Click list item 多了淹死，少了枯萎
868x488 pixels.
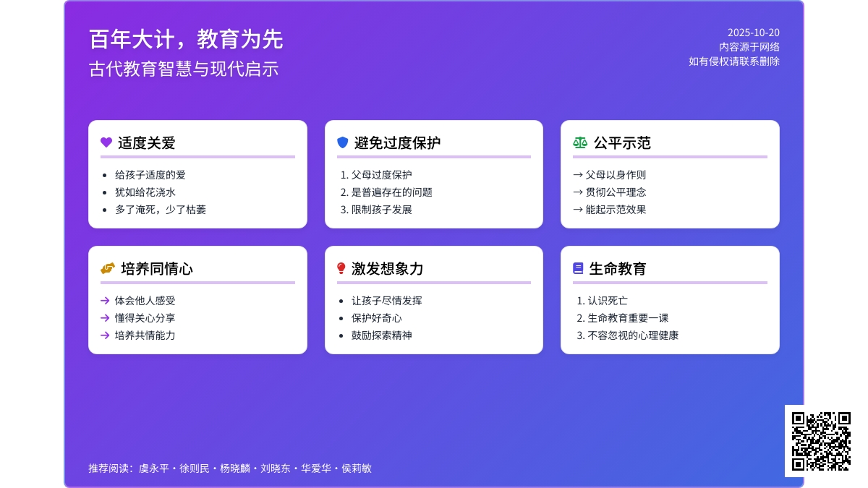pyautogui.click(x=161, y=210)
